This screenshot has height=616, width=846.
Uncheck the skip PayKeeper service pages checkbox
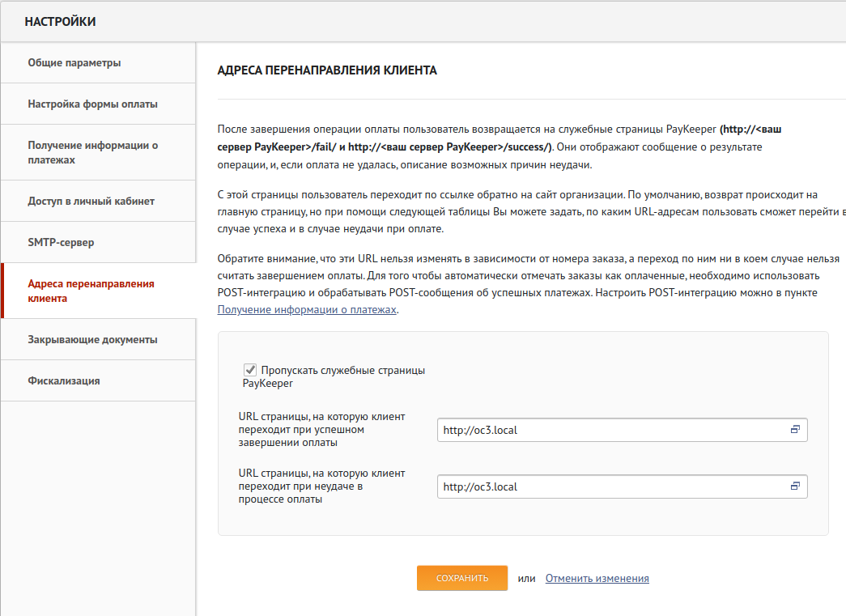pos(250,370)
